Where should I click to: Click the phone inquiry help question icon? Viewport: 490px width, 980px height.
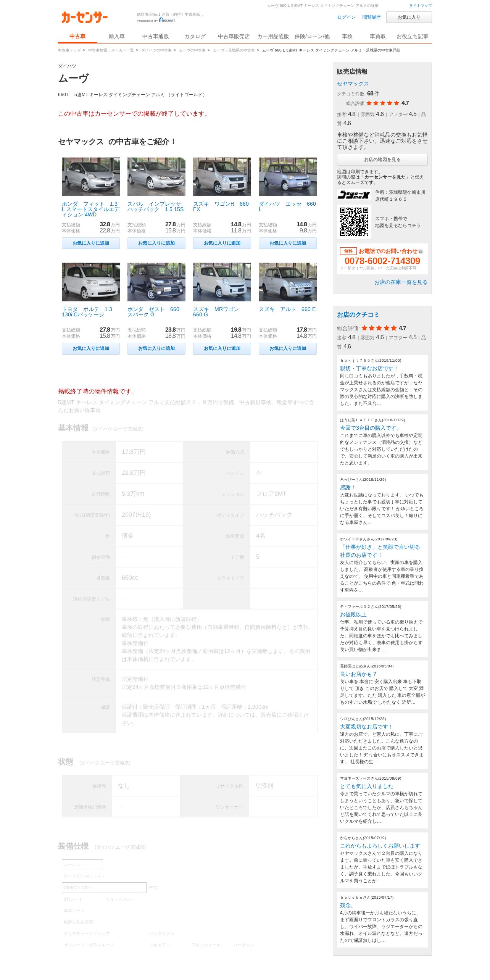pos(421,251)
